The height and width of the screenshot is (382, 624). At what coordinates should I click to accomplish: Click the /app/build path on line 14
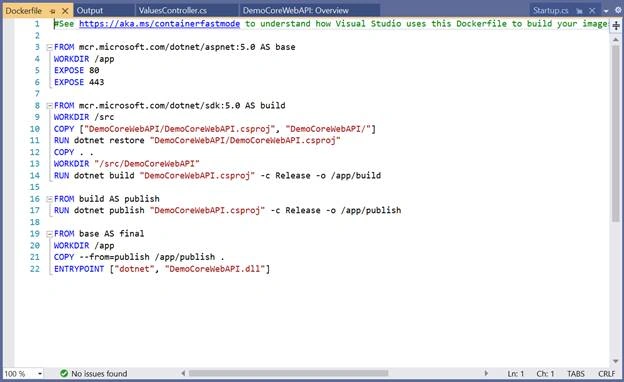coord(356,175)
